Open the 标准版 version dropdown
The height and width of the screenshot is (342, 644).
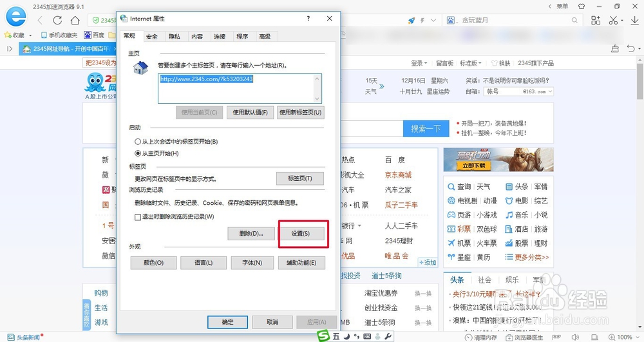(x=470, y=63)
